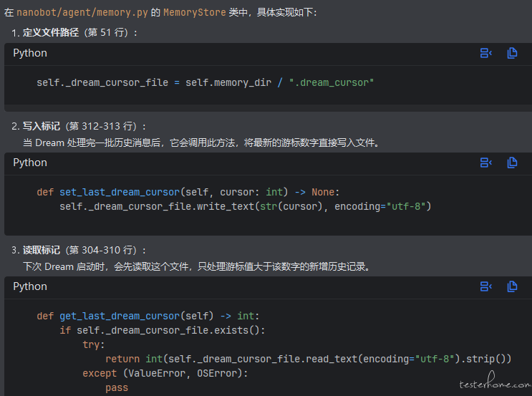Click the def set_last_dream_cursor line

(x=188, y=192)
